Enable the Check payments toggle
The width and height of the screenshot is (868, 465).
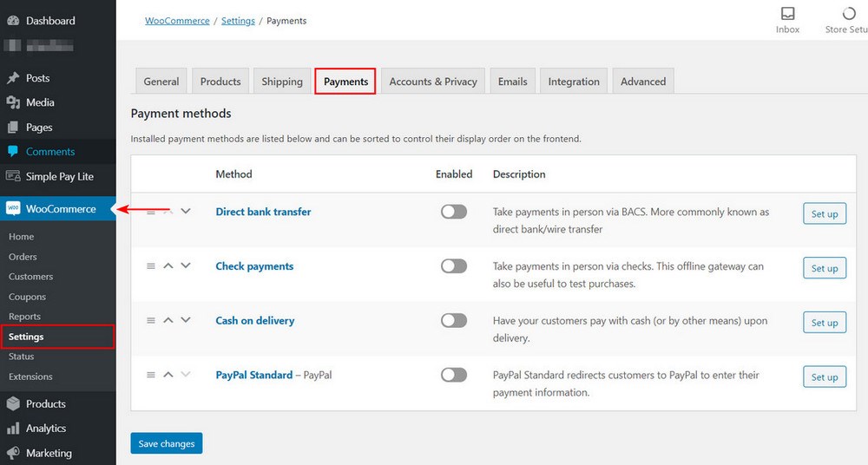coord(454,265)
